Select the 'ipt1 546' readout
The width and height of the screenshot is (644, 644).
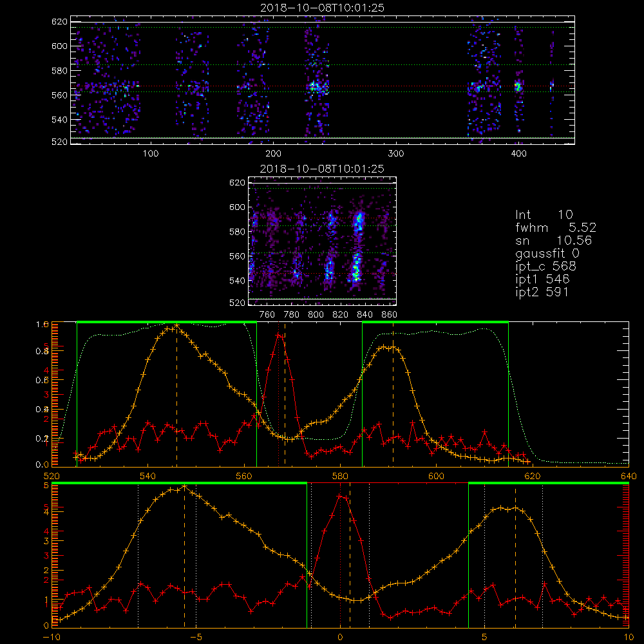click(542, 279)
